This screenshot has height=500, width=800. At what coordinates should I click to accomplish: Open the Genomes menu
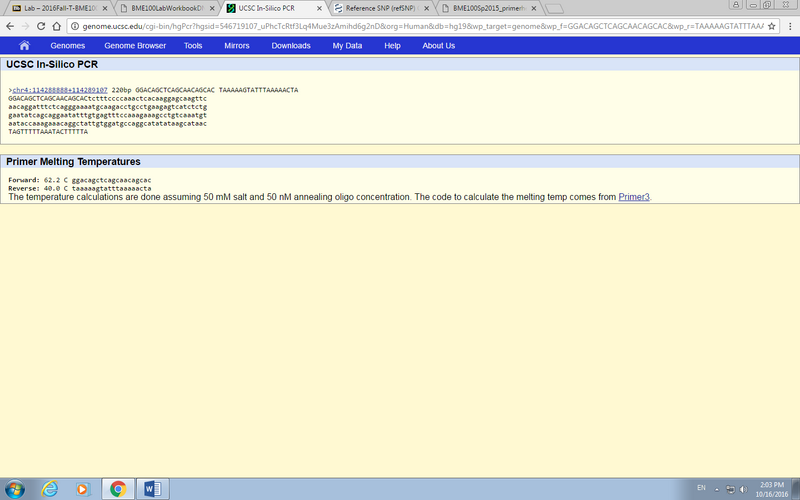point(67,45)
